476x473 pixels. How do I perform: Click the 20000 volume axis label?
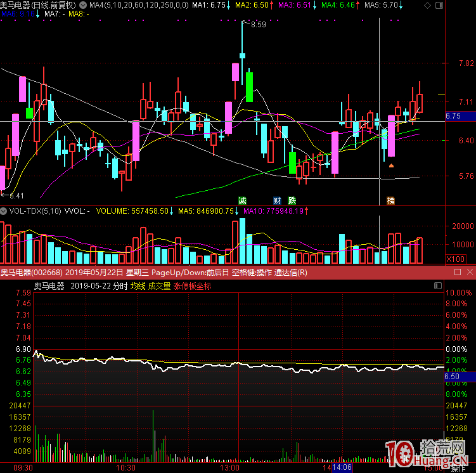[x=463, y=226]
